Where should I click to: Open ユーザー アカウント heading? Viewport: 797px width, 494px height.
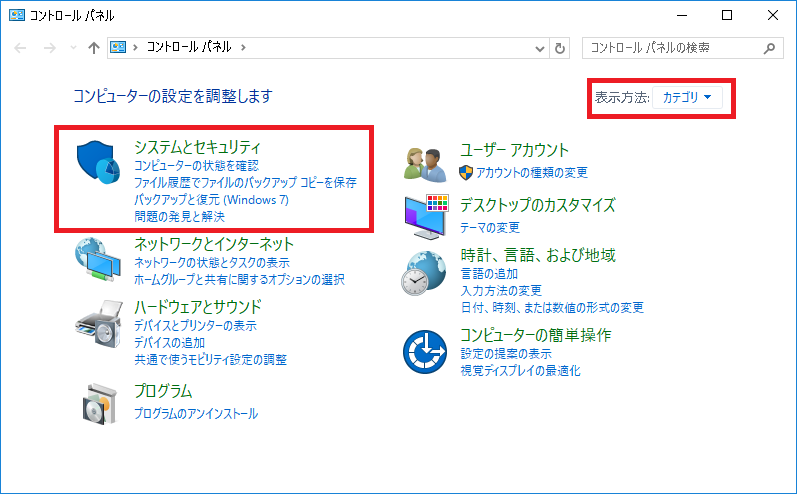point(514,150)
